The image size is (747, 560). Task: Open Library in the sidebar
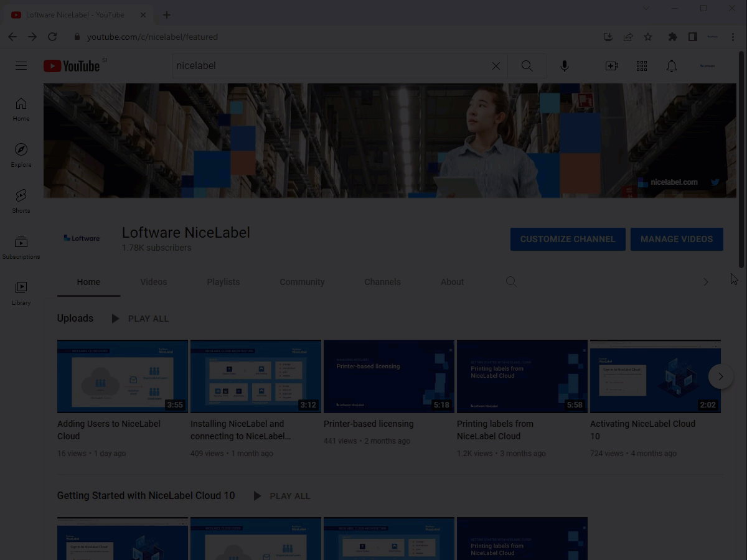coord(21,293)
